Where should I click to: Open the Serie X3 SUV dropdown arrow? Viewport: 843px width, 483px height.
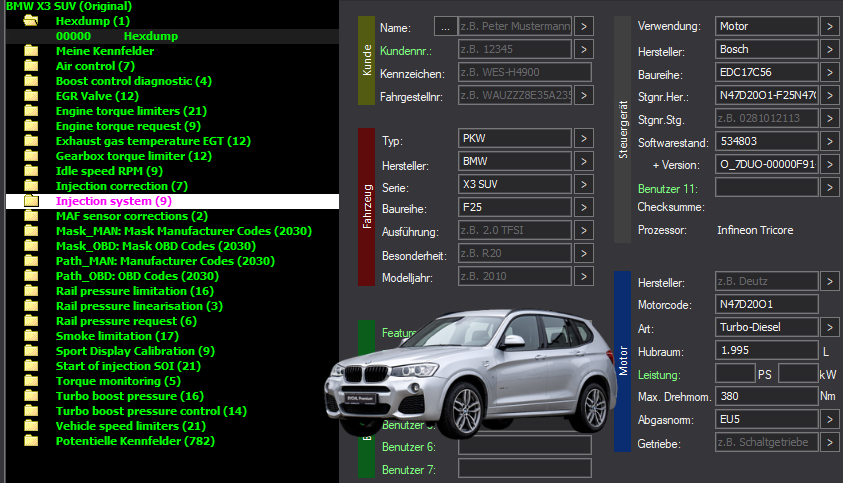(x=583, y=184)
